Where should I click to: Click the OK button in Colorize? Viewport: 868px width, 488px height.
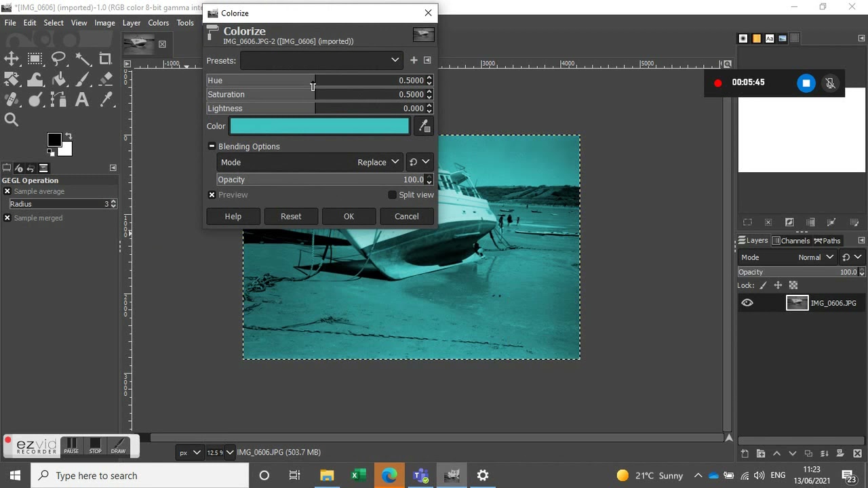tap(349, 216)
